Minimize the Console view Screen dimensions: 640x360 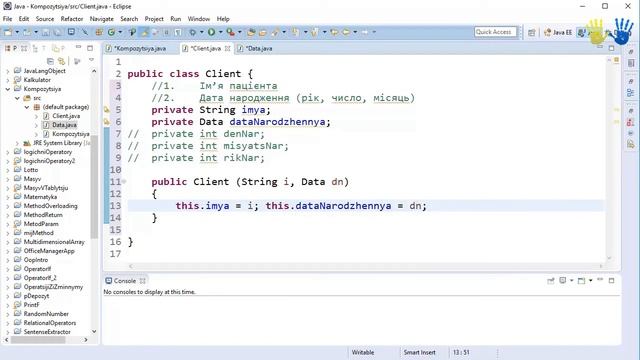600,280
